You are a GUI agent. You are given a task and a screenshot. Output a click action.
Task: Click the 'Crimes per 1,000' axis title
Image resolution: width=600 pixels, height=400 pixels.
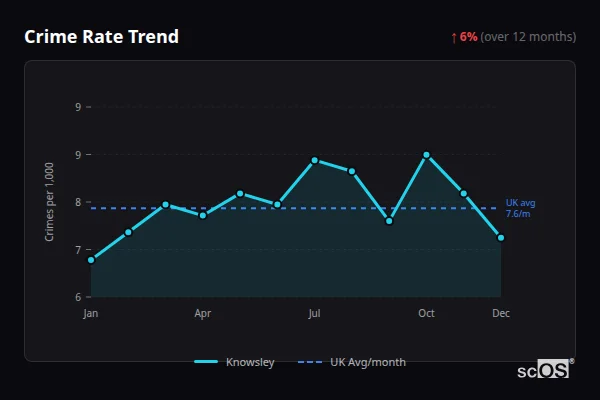point(49,202)
